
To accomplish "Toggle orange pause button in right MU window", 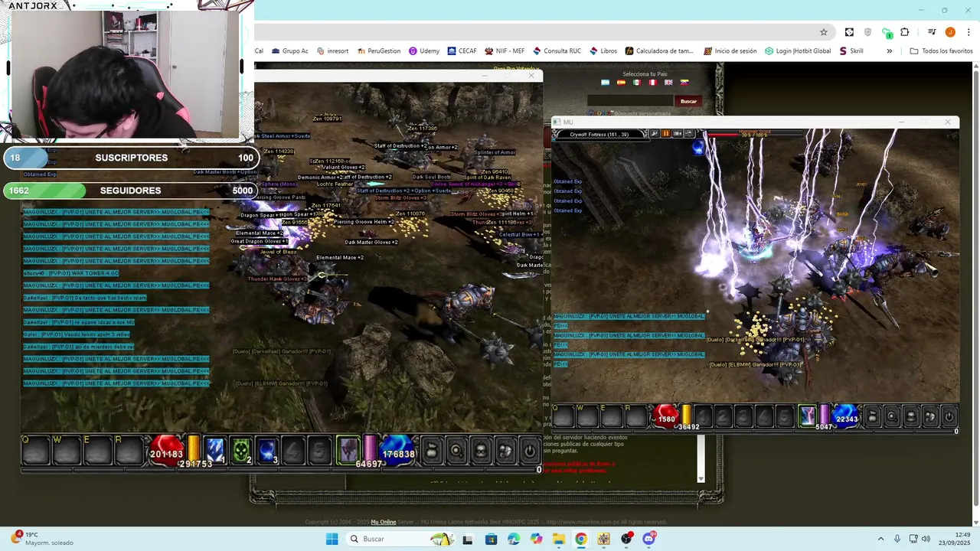I will click(665, 134).
